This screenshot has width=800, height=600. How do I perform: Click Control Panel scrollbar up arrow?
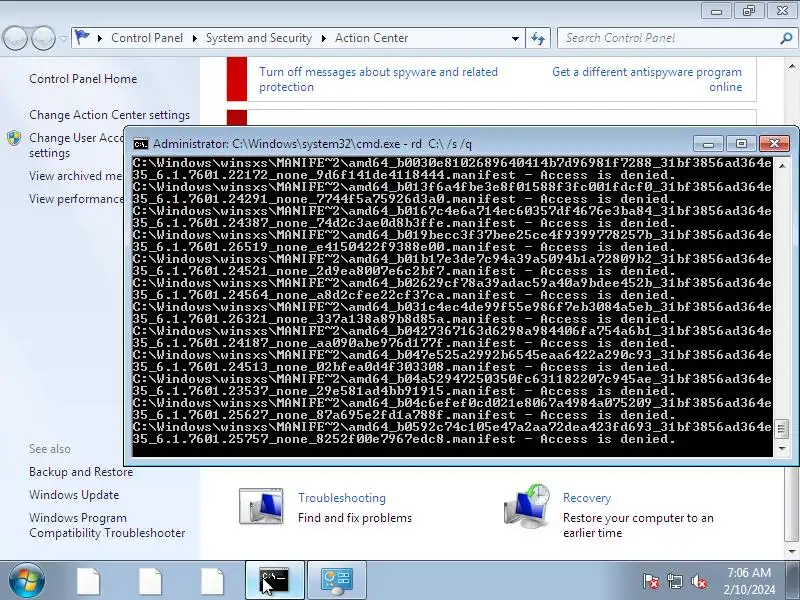(x=792, y=66)
